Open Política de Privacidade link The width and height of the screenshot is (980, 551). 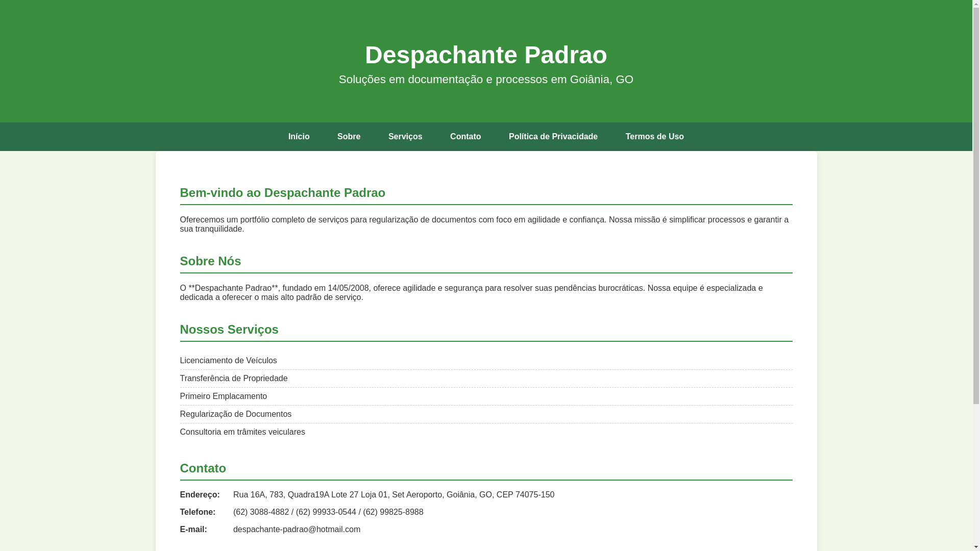coord(553,137)
